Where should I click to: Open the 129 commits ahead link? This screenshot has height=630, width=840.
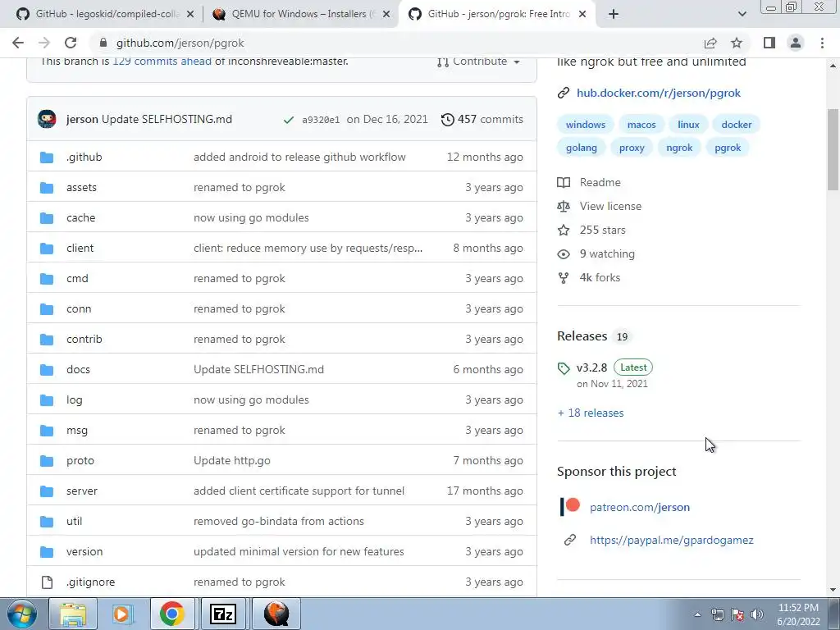tap(162, 61)
